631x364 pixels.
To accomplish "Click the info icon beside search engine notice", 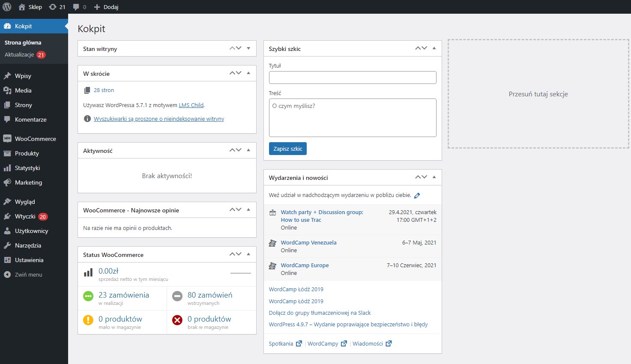I will (87, 119).
